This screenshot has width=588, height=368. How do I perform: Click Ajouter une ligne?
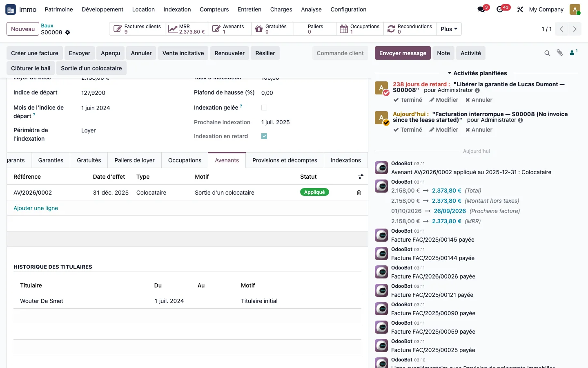tap(36, 208)
